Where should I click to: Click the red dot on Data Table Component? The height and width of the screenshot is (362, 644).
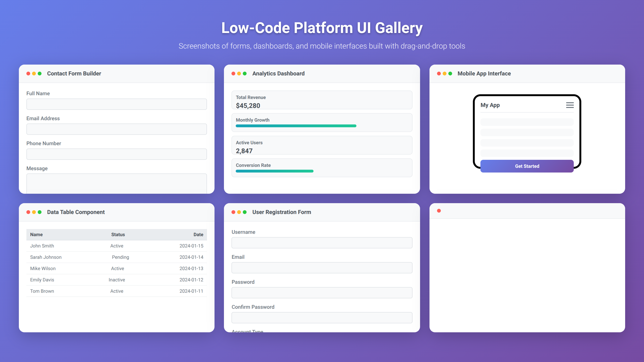[28, 212]
